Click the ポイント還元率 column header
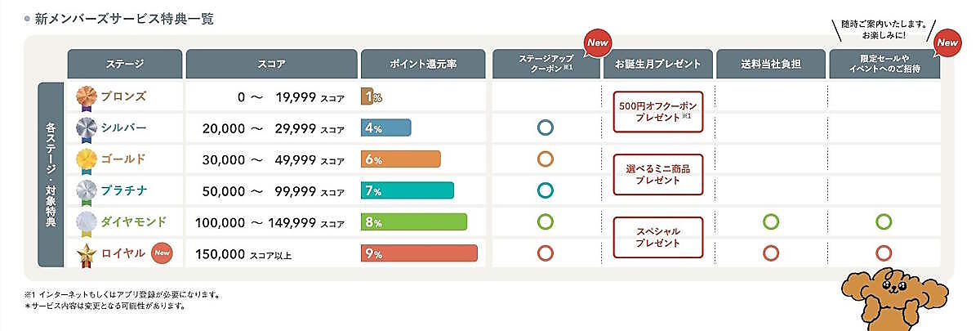980x331 pixels. (x=422, y=64)
